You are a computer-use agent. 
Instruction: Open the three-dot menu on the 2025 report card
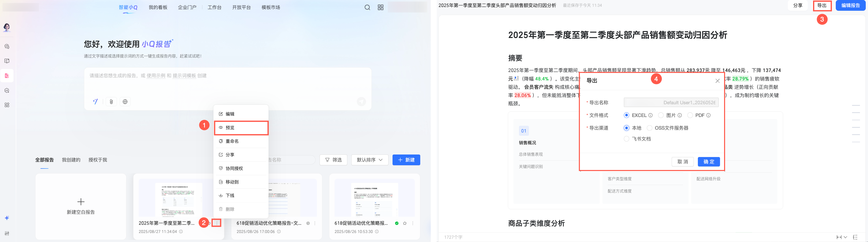(x=217, y=223)
